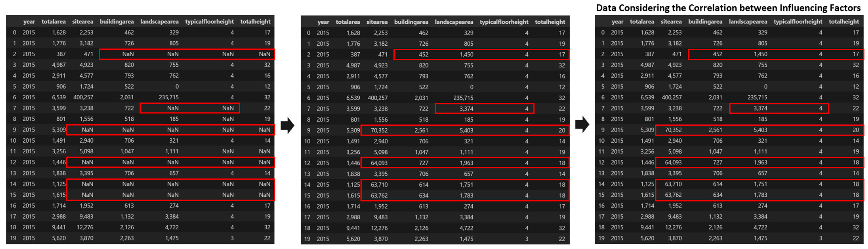Select value 70,352 in the middle table
Viewport: 868px width, 249px height.
tap(379, 130)
